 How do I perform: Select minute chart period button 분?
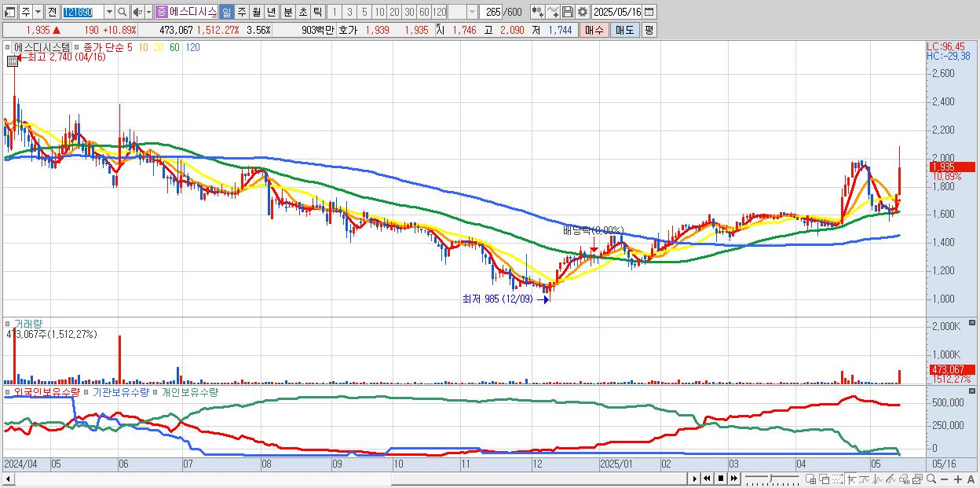(287, 13)
